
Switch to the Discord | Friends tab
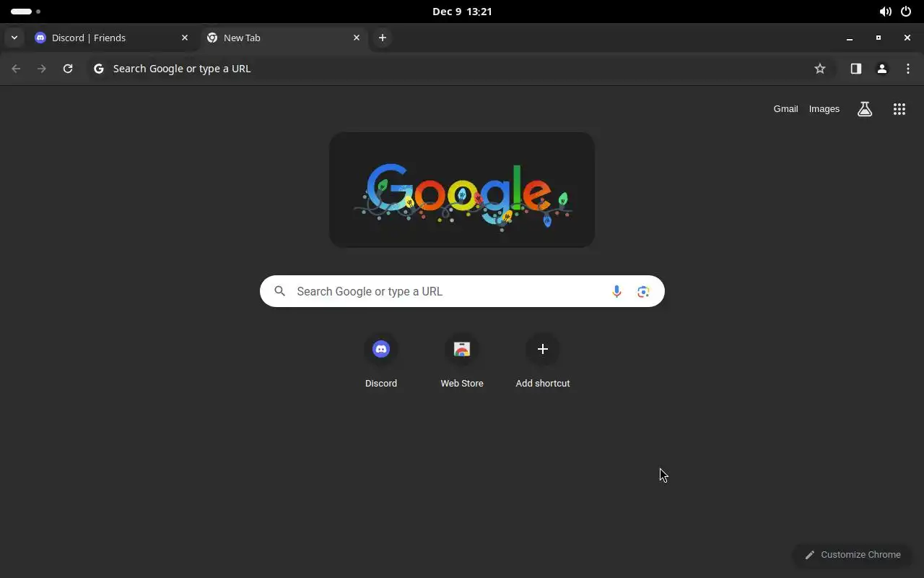click(112, 38)
